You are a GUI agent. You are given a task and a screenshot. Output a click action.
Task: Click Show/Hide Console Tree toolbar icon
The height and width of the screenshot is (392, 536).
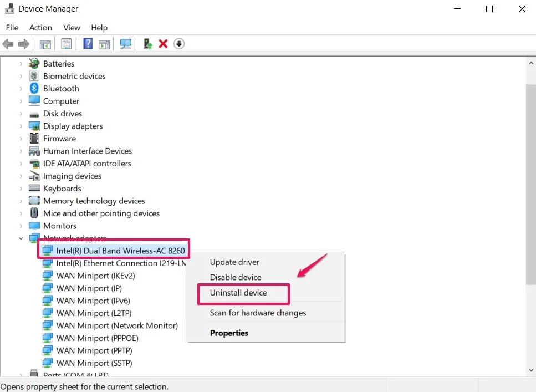[x=45, y=44]
